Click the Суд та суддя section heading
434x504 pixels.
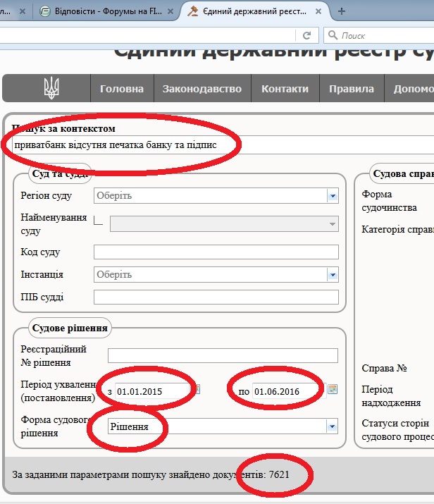[60, 173]
